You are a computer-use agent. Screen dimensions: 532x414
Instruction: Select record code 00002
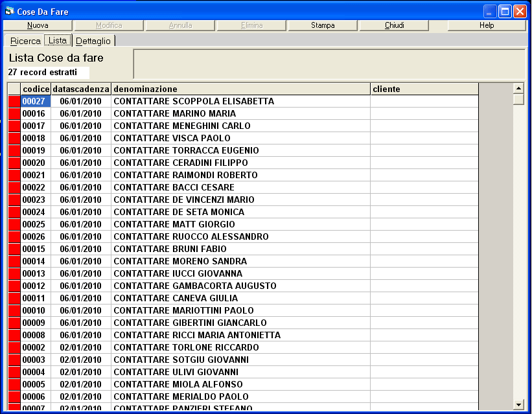[x=34, y=347]
